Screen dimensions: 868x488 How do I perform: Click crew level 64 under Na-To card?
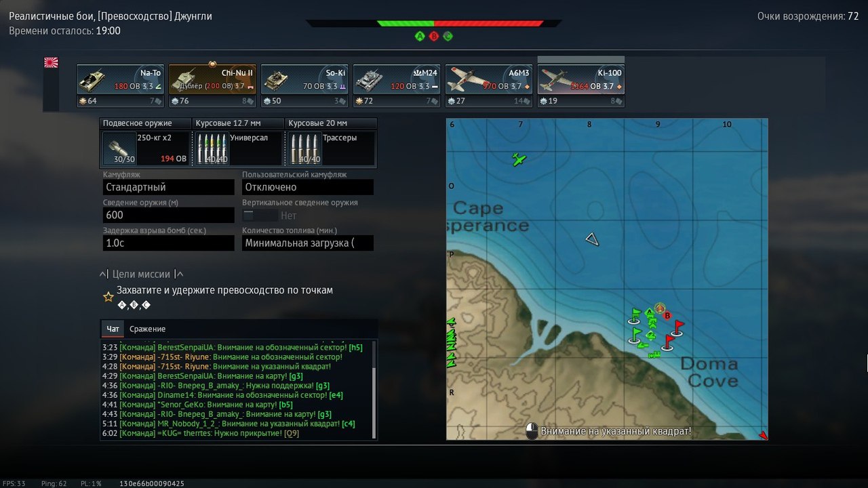point(88,101)
